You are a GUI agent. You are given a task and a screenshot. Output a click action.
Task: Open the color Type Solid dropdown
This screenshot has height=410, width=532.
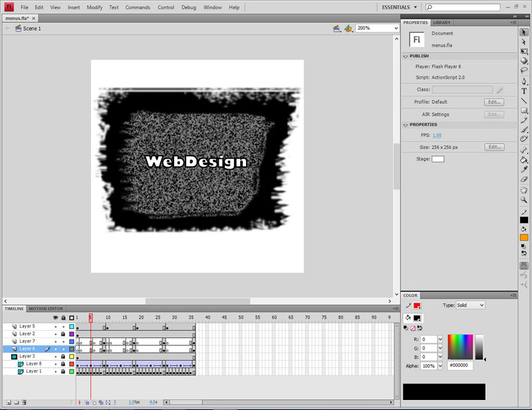tap(470, 305)
